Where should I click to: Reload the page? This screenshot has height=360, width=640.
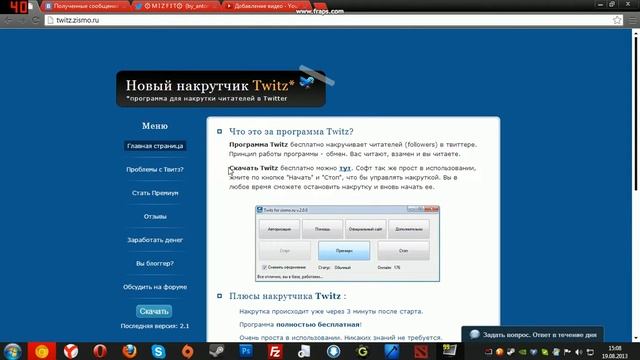[36, 20]
